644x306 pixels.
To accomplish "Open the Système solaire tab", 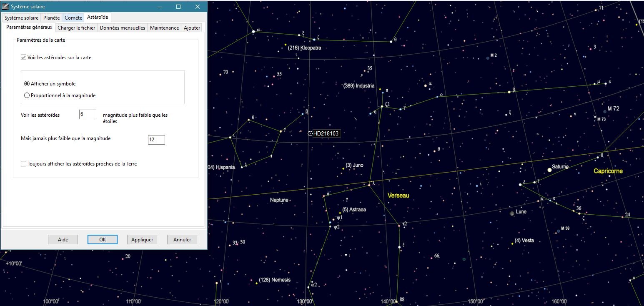I will pos(21,18).
